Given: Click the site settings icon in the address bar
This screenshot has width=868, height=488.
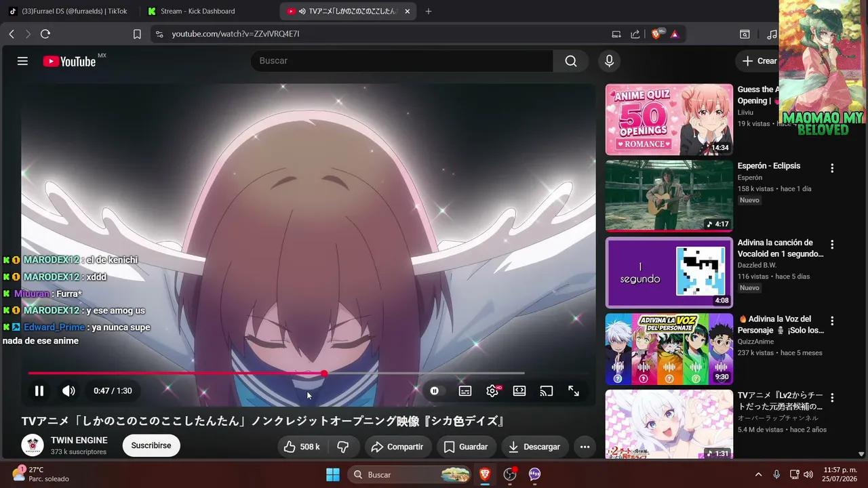Looking at the screenshot, I should [159, 34].
